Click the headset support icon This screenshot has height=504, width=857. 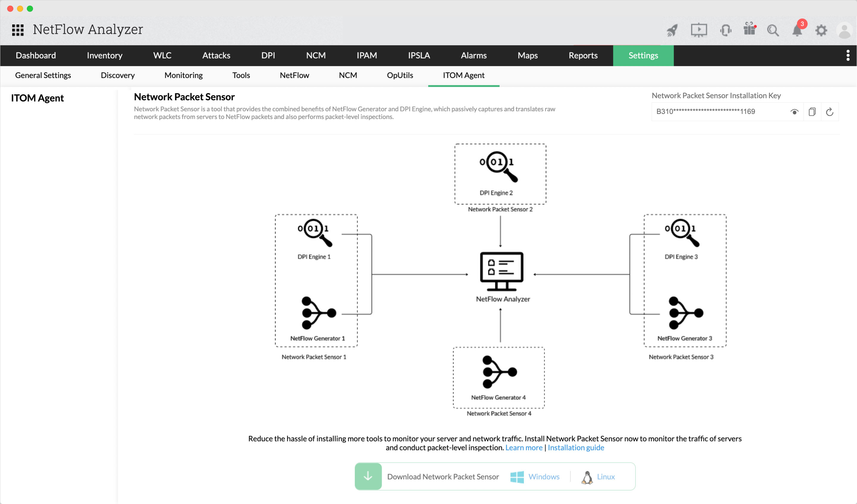pos(726,30)
